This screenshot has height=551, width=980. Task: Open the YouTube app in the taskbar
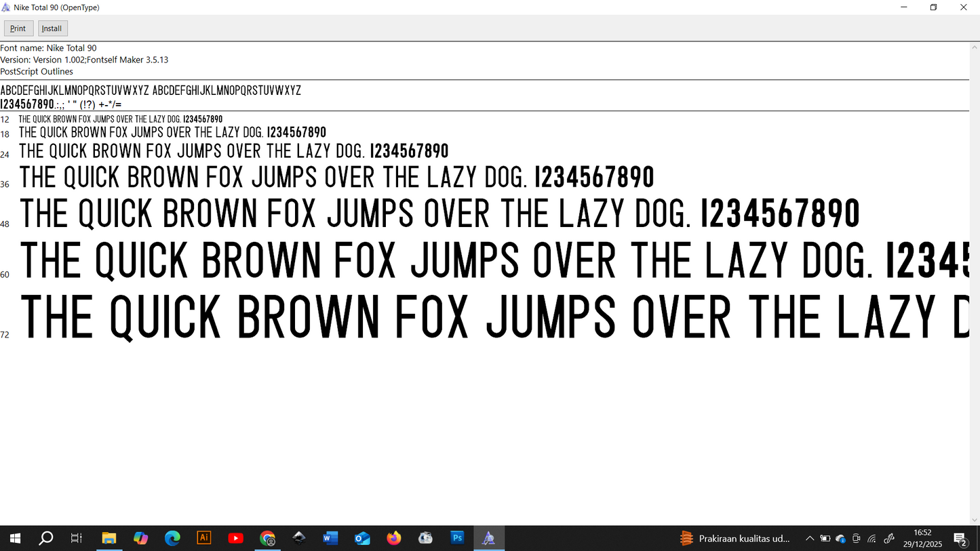tap(236, 539)
